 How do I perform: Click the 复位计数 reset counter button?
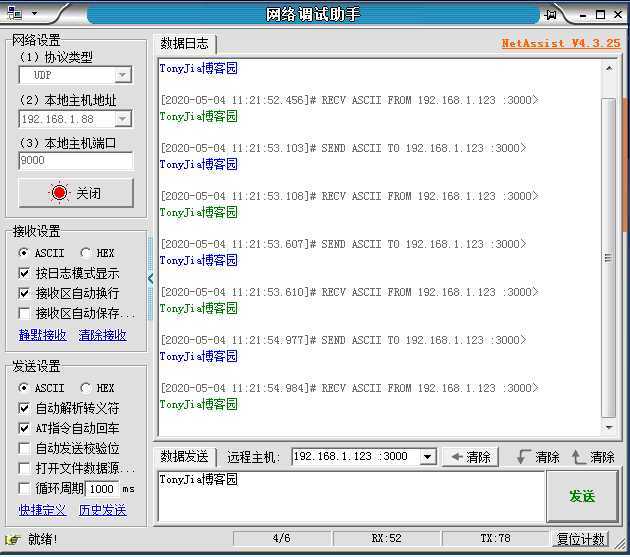(581, 539)
